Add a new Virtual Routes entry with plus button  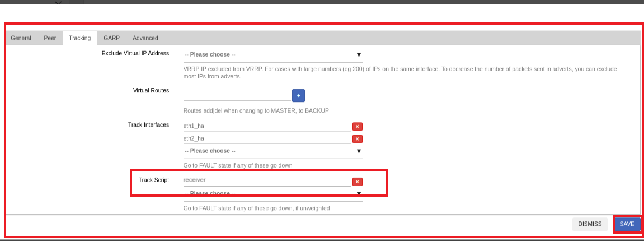[x=299, y=95]
